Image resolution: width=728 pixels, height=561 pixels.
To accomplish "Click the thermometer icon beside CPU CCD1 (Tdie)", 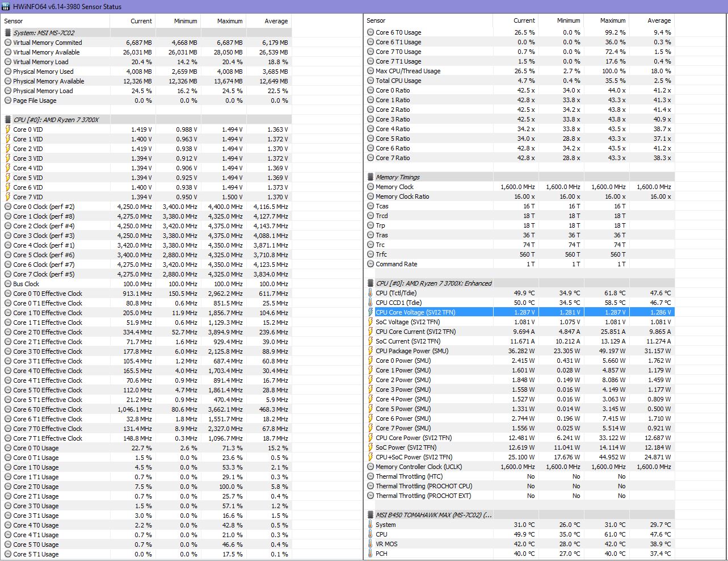I will 371,303.
